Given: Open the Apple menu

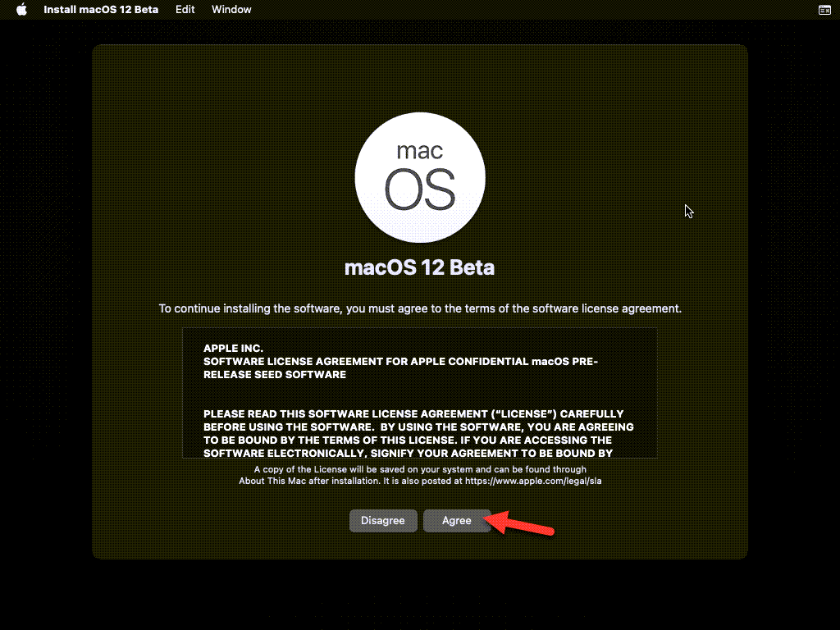Looking at the screenshot, I should (21, 9).
